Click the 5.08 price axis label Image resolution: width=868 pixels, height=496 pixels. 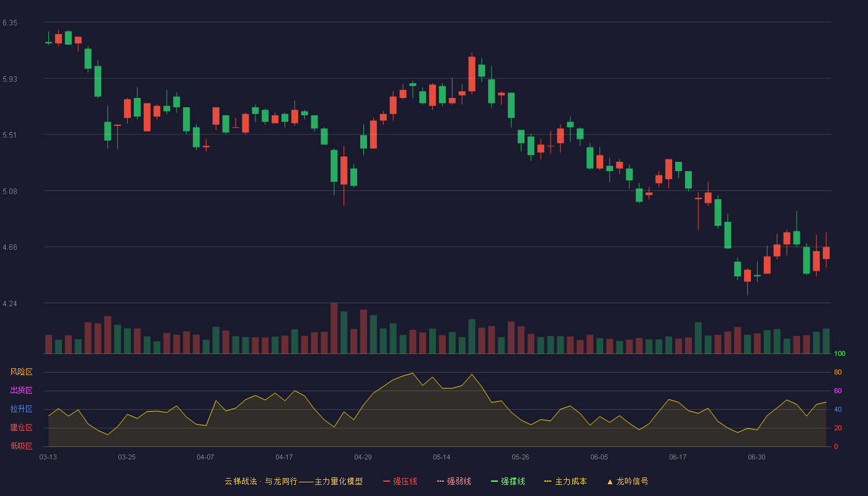pos(10,192)
